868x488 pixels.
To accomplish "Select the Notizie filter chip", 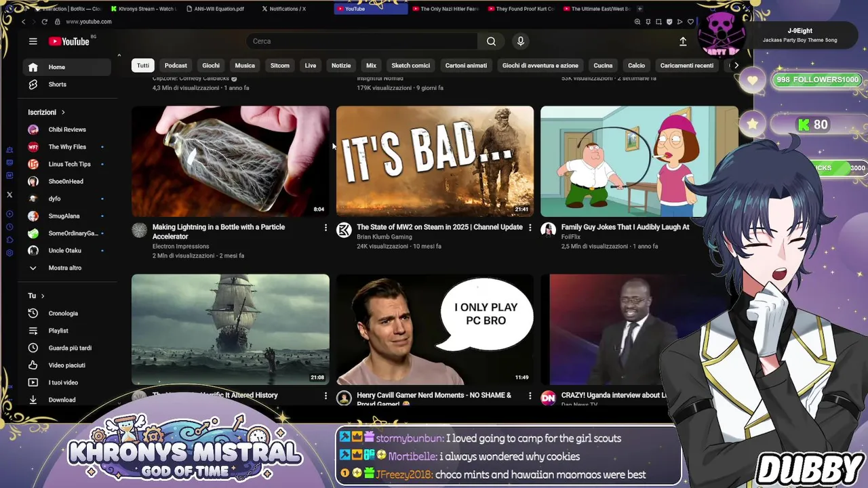I will (341, 66).
